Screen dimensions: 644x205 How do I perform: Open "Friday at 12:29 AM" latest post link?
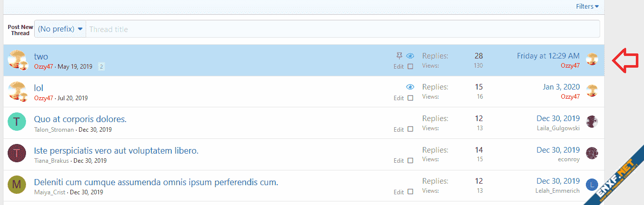click(x=548, y=56)
